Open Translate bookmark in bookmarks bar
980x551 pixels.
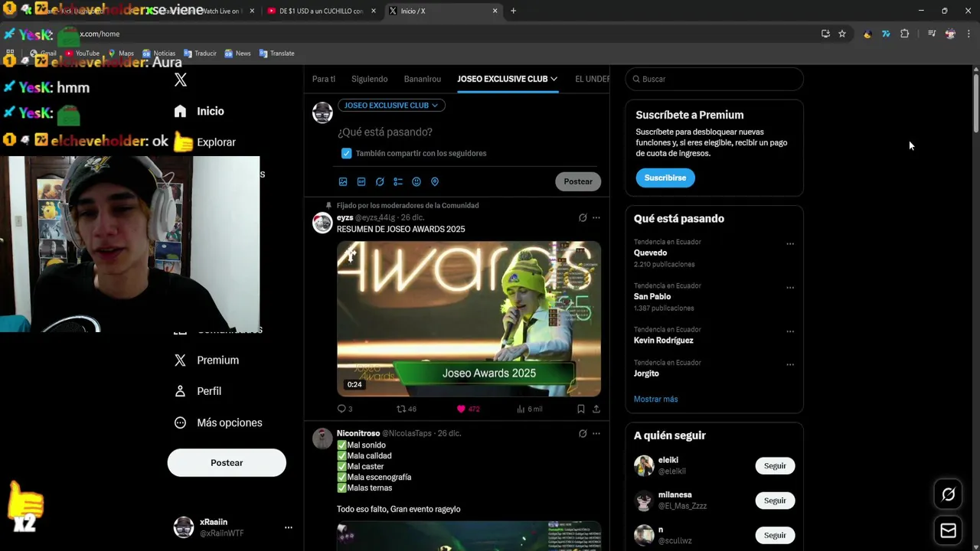(x=276, y=54)
